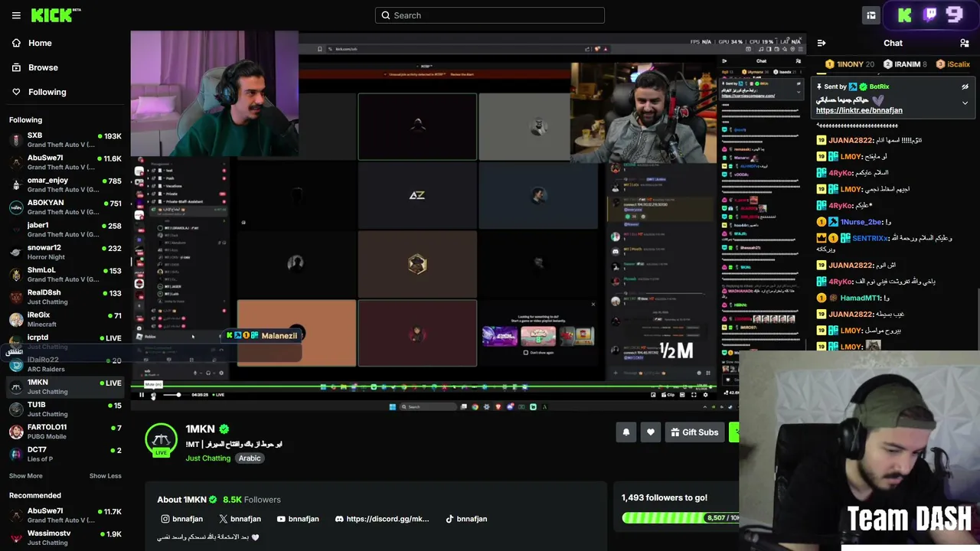Viewport: 980px width, 551px height.
Task: Open Windows Start in the streamed taskbar
Action: click(x=393, y=406)
